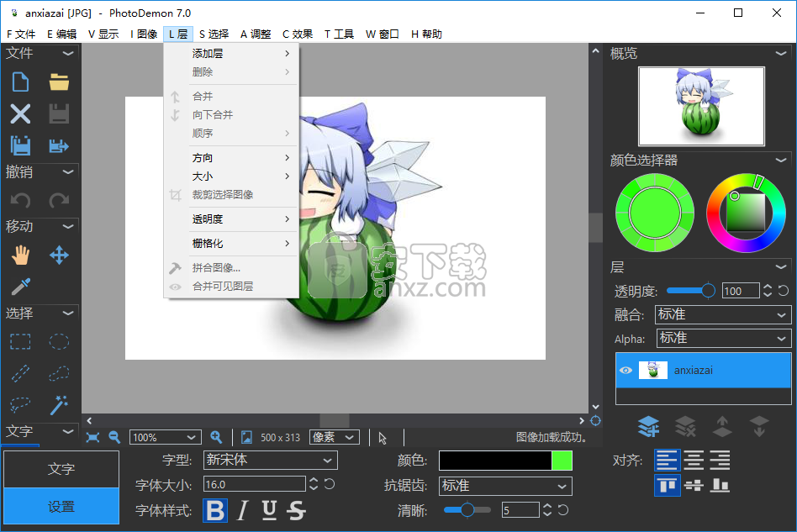This screenshot has height=532, width=797.
Task: Click the Save floppy disk icon
Action: click(59, 113)
